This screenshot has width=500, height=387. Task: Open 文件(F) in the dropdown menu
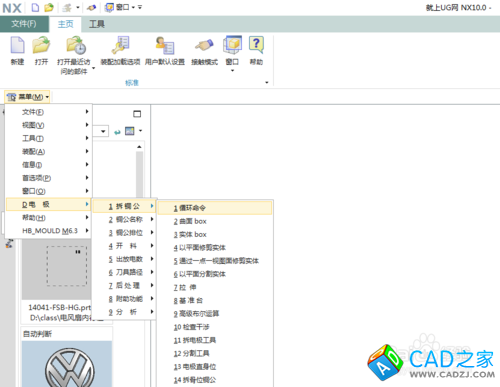(x=48, y=112)
